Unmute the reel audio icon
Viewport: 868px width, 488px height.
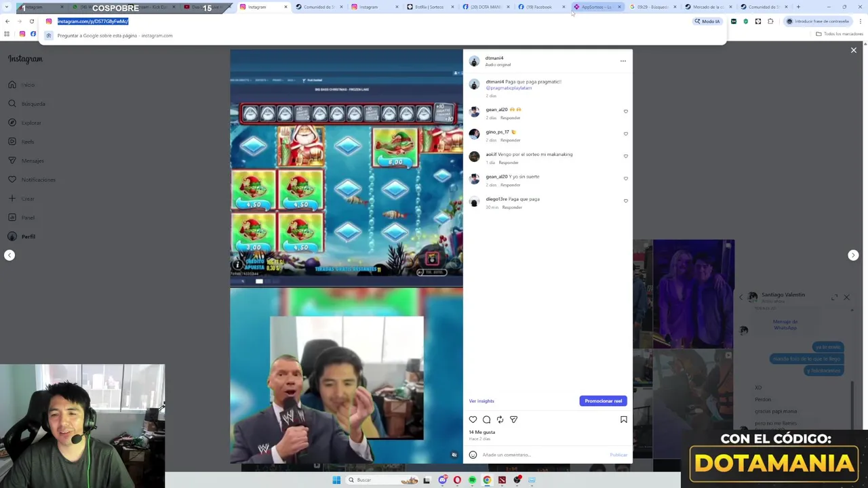tap(454, 455)
